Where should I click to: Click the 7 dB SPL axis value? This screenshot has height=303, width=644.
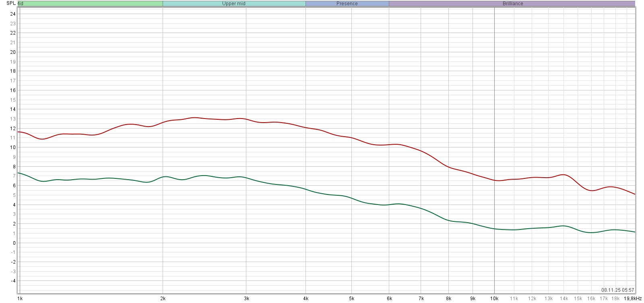tap(14, 176)
